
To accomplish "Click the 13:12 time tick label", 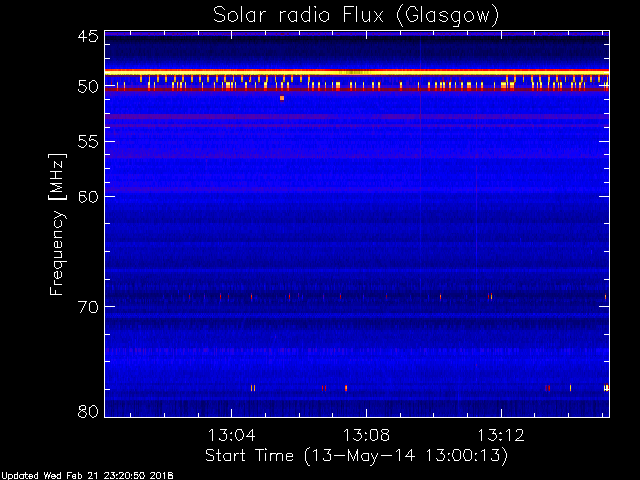I will click(501, 435).
